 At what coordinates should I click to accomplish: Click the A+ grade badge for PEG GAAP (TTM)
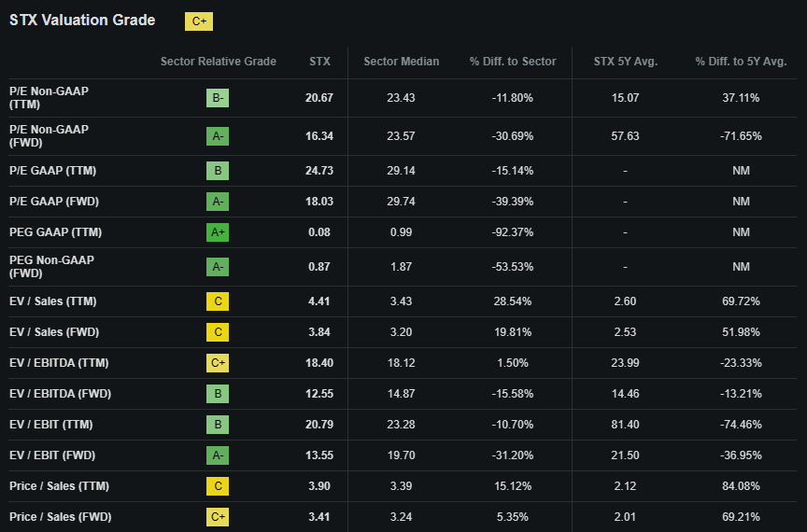[x=218, y=232]
